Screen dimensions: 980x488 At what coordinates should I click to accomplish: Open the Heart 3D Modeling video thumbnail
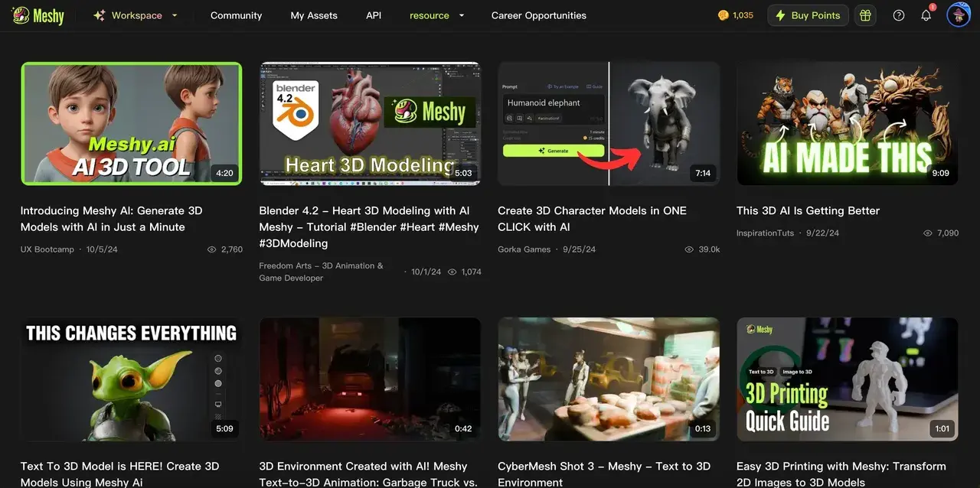point(370,123)
